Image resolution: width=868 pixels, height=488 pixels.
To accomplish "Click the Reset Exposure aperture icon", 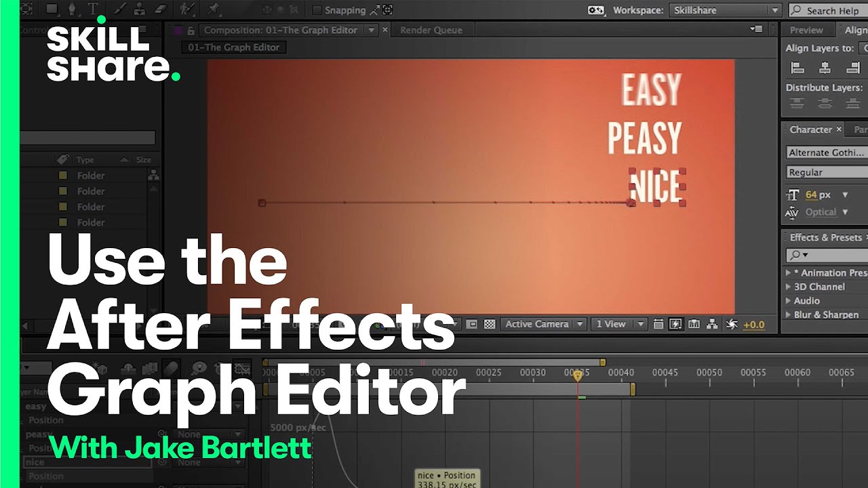I will [732, 324].
